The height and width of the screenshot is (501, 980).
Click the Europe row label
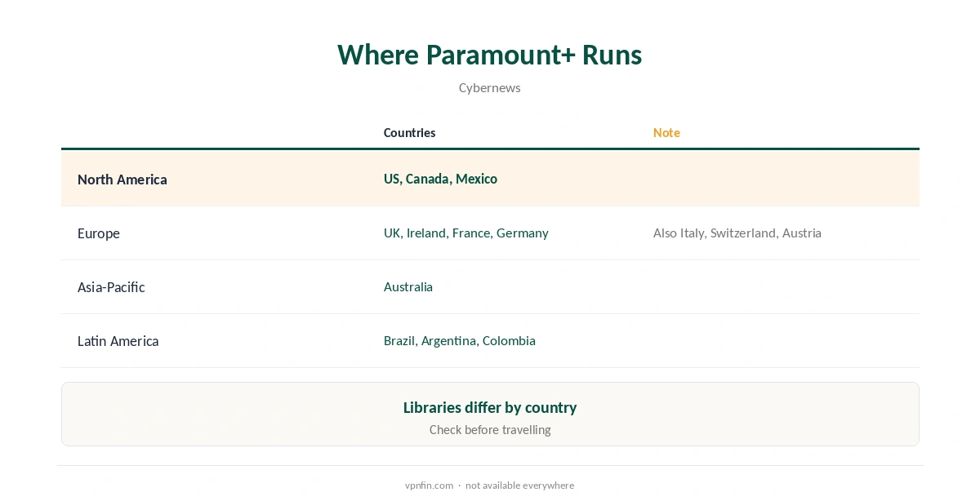(99, 233)
